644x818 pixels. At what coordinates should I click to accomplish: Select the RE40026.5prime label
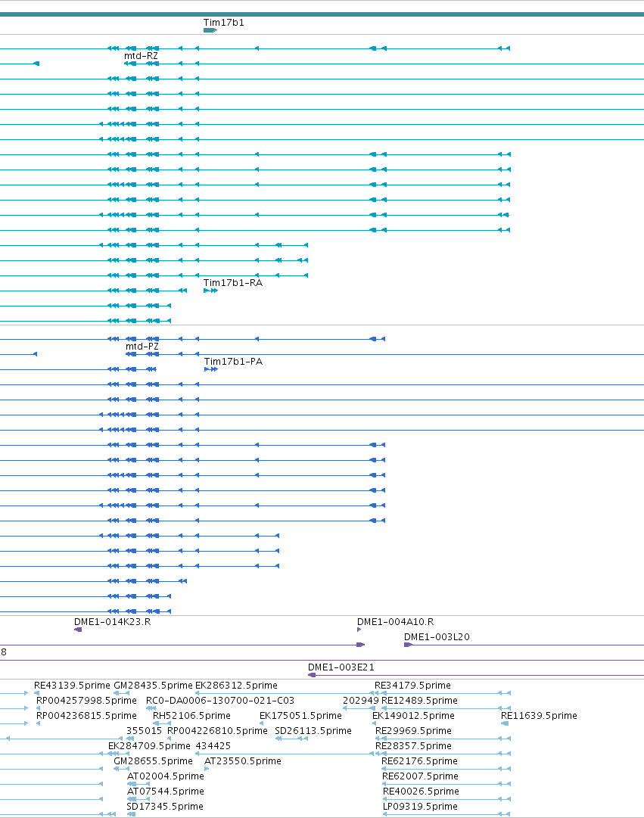click(421, 792)
